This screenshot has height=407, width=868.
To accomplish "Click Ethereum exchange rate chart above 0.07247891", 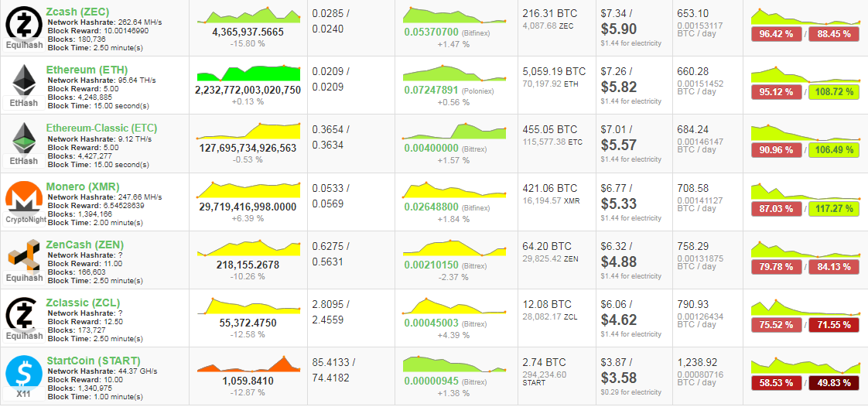I will tap(454, 73).
